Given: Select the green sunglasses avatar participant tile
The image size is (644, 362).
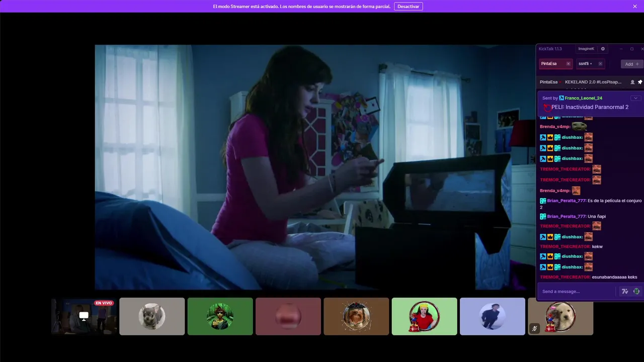Looking at the screenshot, I should (220, 316).
